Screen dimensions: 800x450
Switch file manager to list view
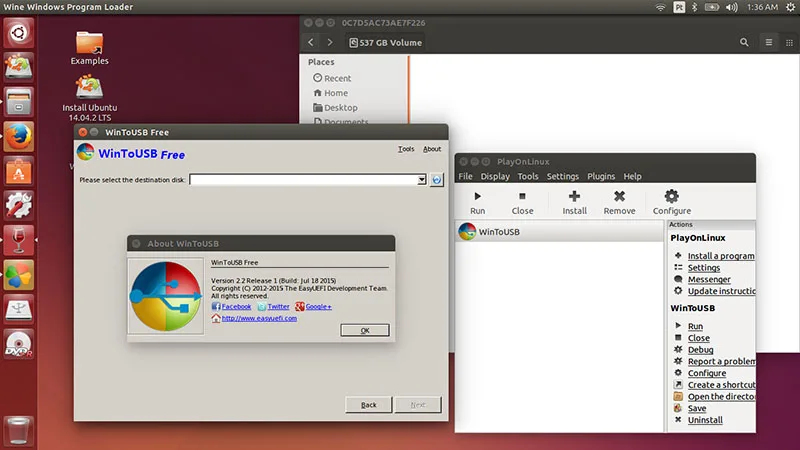tap(769, 43)
